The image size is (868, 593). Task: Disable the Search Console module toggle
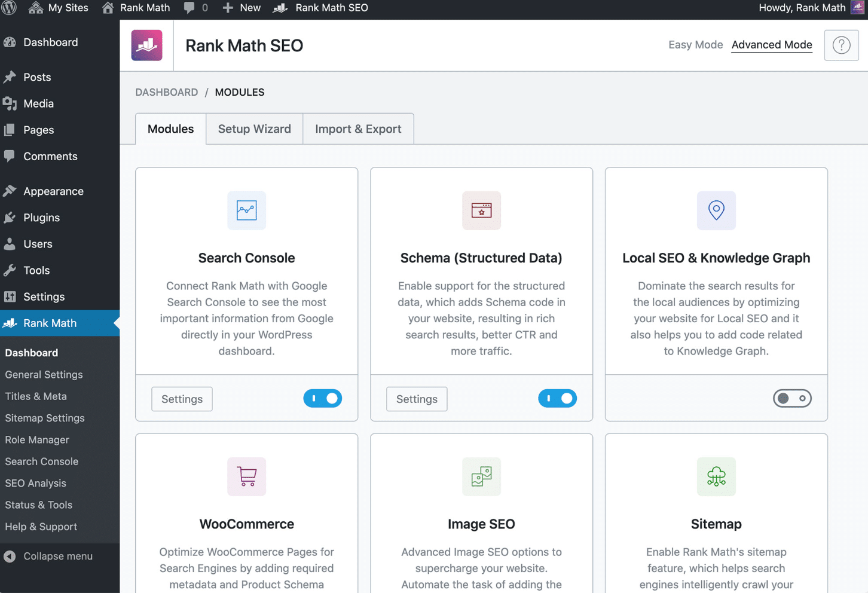pyautogui.click(x=322, y=398)
